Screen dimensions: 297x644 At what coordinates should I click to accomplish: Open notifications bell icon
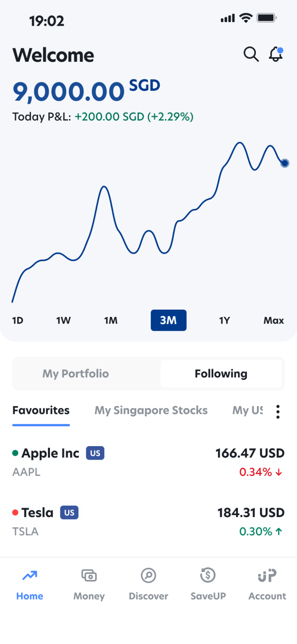click(276, 54)
